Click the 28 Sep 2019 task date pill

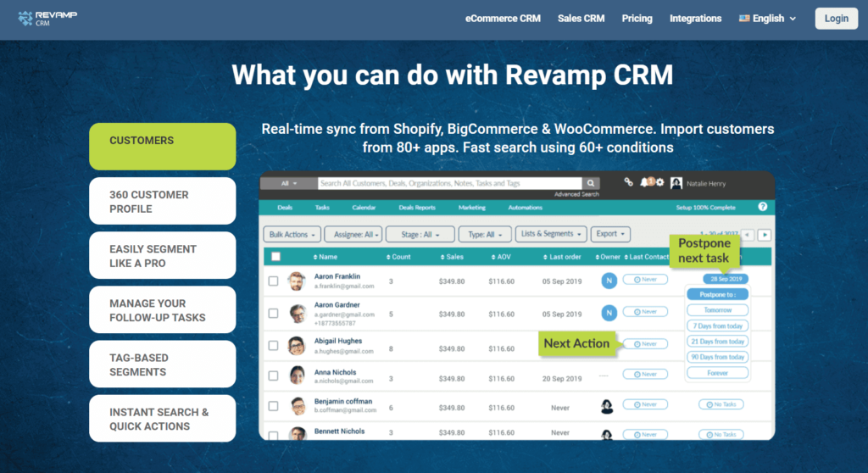click(x=726, y=279)
